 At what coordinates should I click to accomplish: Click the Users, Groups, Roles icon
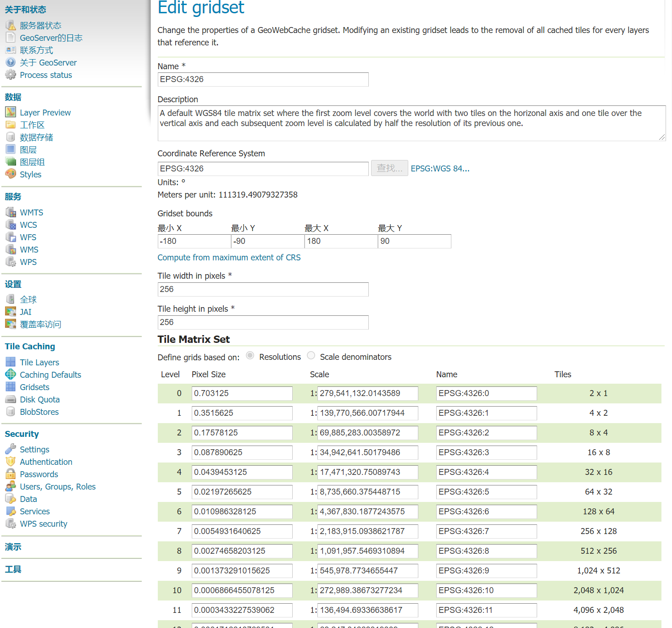[x=11, y=486]
